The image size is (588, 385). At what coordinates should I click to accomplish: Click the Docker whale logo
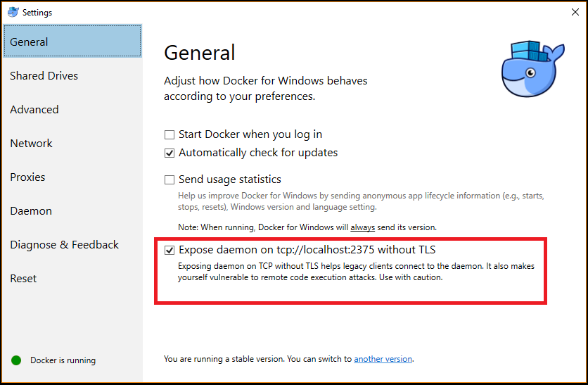[532, 69]
